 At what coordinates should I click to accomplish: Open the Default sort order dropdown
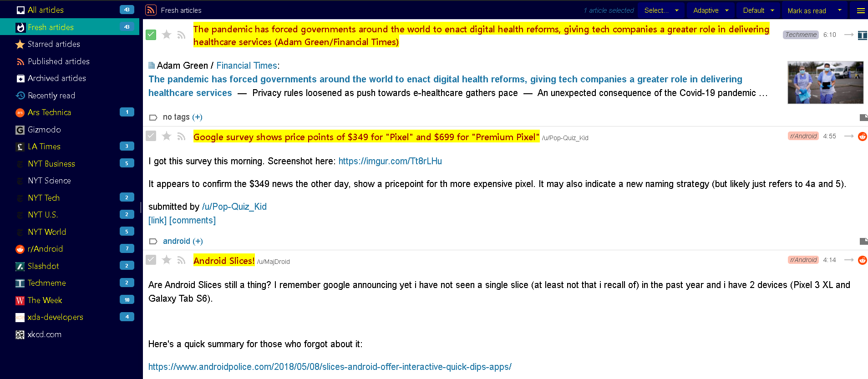pos(758,10)
